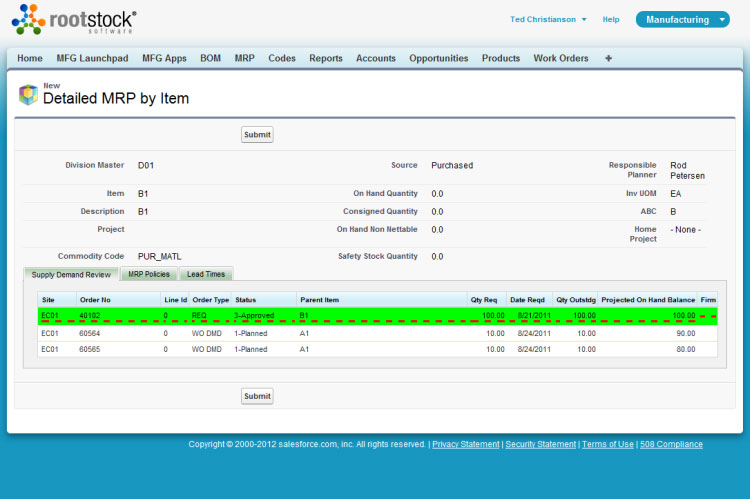The width and height of the screenshot is (750, 499).
Task: Select order number 60564 cell
Action: 89,333
